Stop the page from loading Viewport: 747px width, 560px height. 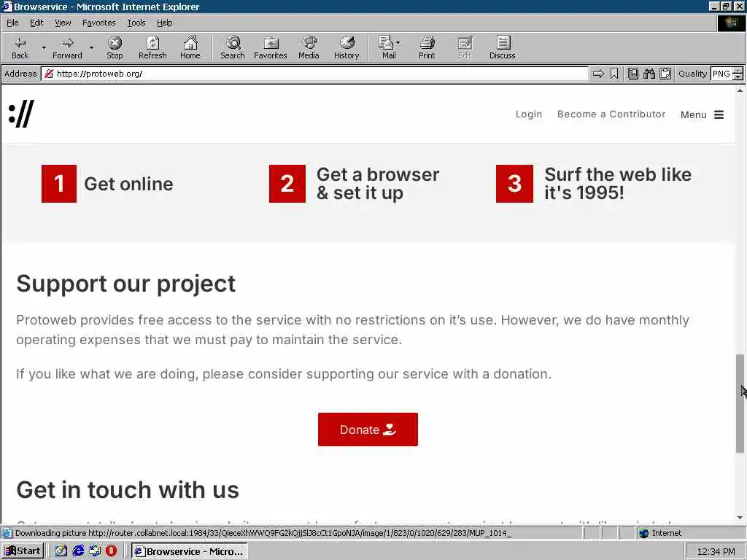pos(115,47)
